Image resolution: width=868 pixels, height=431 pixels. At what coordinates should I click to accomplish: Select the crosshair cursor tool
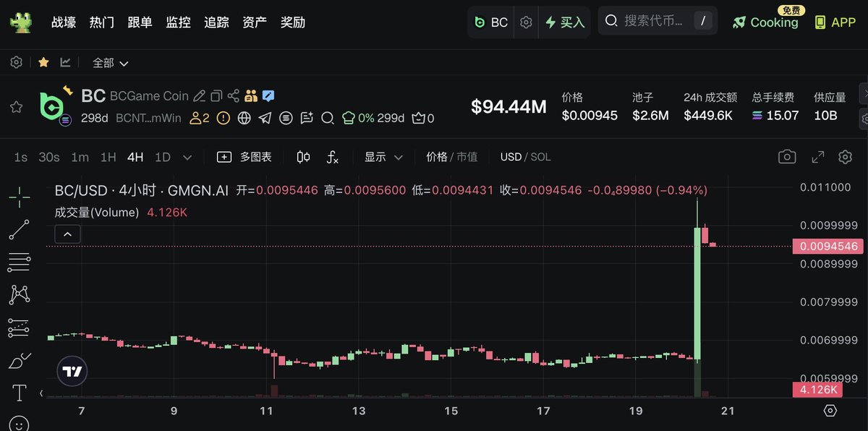(x=19, y=195)
